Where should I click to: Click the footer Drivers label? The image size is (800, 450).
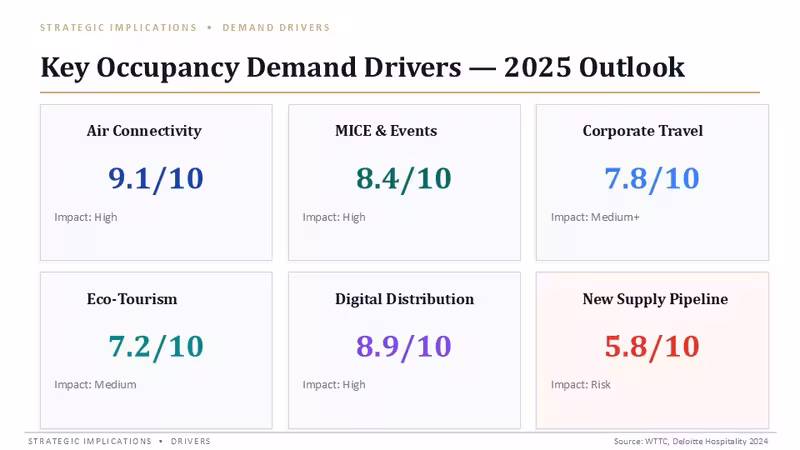point(191,441)
